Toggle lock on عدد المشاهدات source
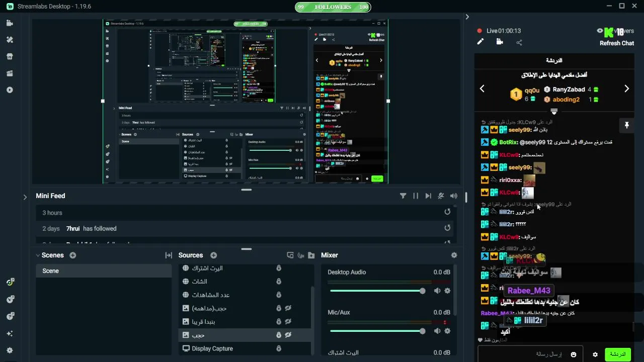The width and height of the screenshot is (644, 362). pyautogui.click(x=279, y=295)
